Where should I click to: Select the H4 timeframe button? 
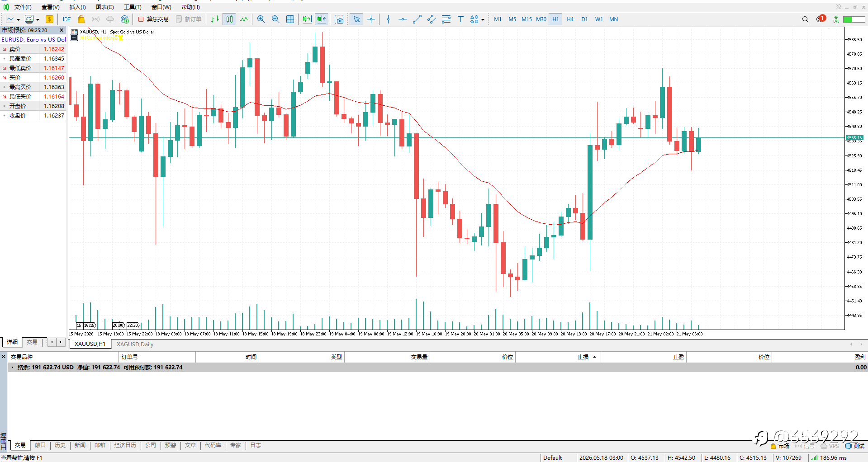pos(570,19)
